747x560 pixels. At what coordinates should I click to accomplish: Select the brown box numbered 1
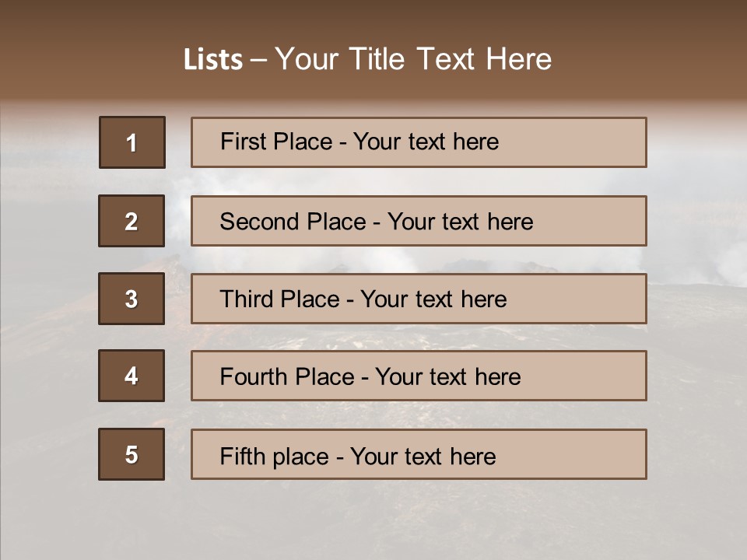tap(132, 142)
